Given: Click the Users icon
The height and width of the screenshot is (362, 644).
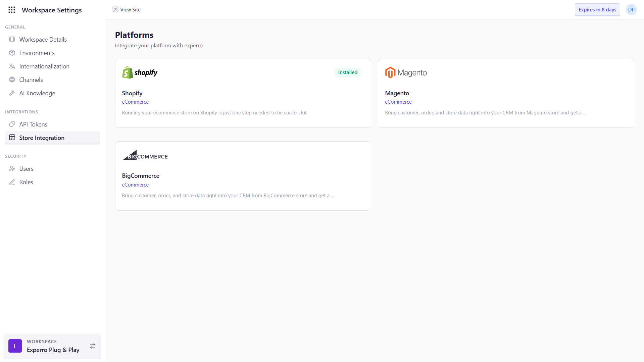Looking at the screenshot, I should click(12, 168).
